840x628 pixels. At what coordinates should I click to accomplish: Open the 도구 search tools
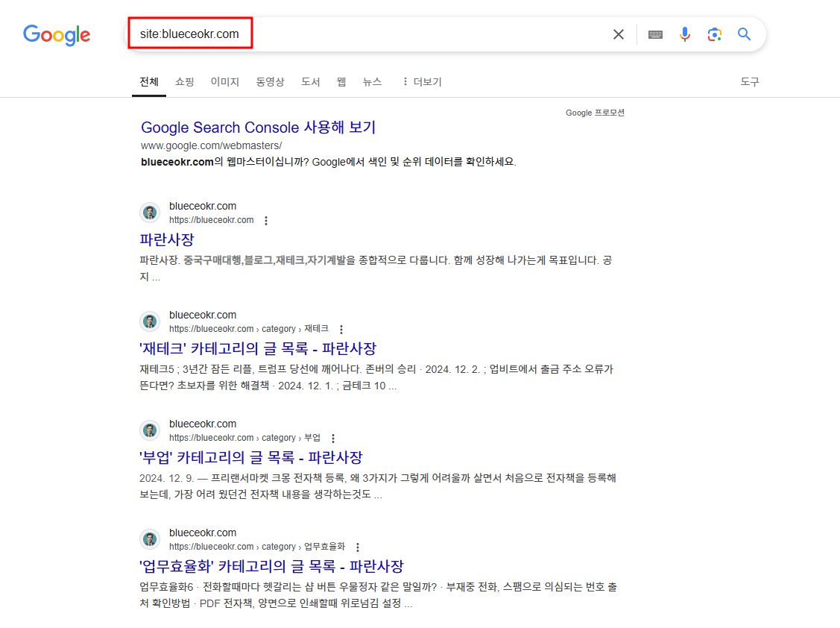(x=750, y=81)
